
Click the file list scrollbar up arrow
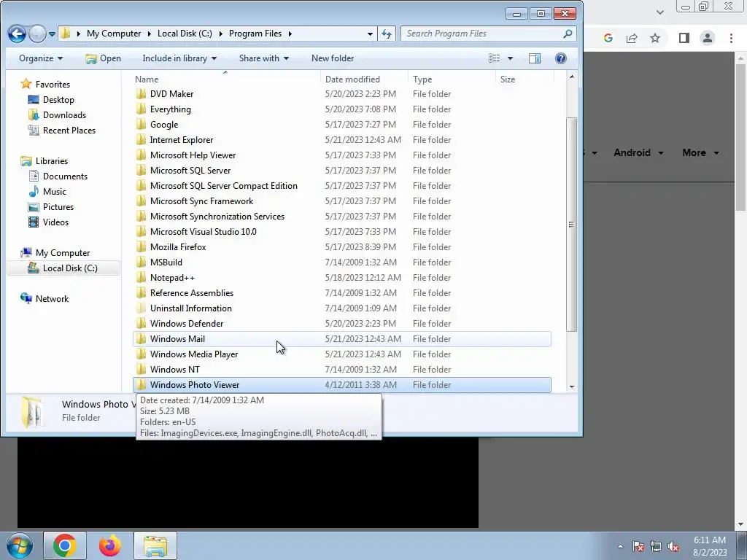point(572,76)
